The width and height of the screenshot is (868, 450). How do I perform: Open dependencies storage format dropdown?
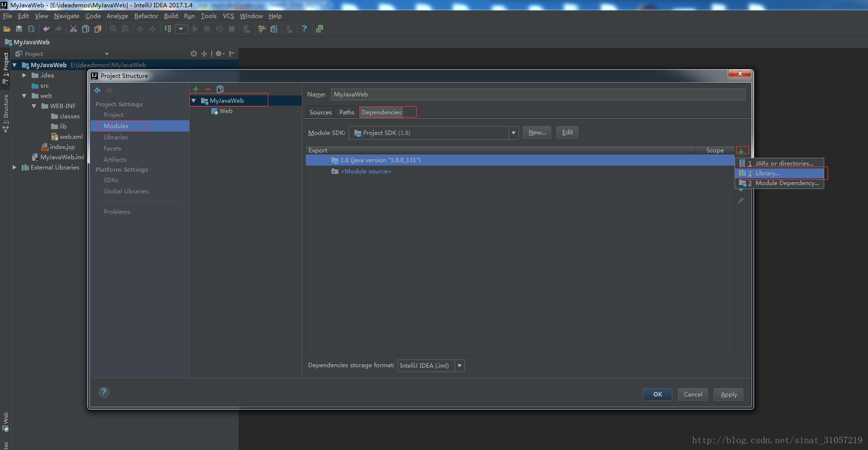[460, 366]
